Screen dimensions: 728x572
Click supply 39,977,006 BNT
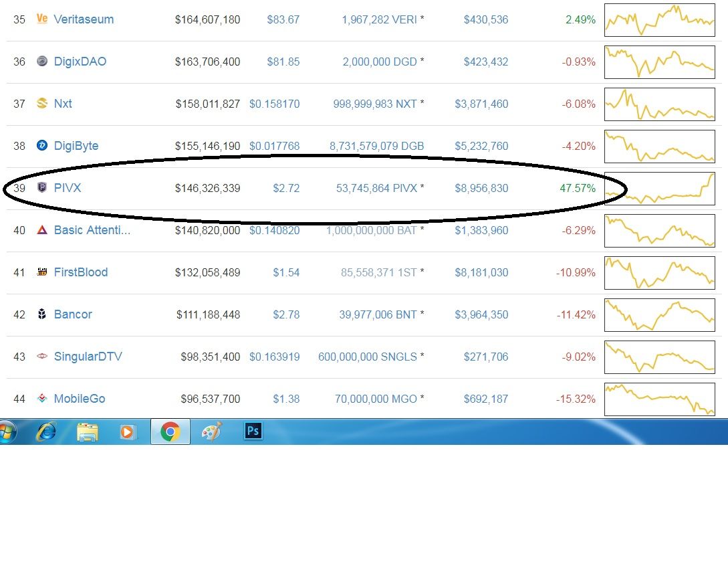(x=378, y=314)
